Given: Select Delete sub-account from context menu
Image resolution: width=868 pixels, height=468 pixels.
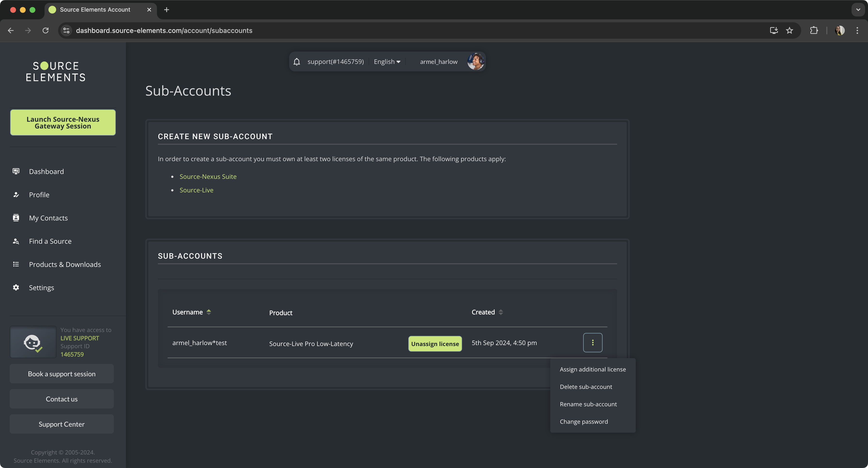Looking at the screenshot, I should [x=586, y=387].
